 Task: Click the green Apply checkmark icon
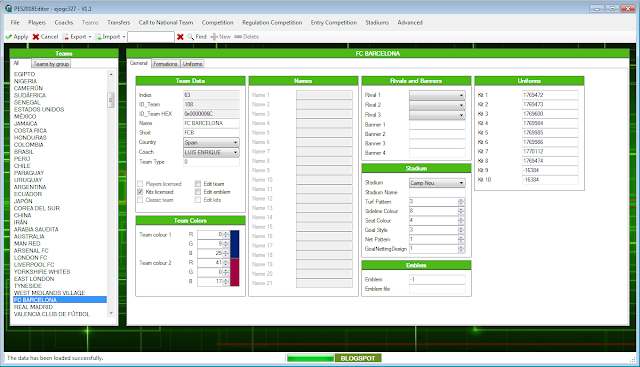[9, 37]
